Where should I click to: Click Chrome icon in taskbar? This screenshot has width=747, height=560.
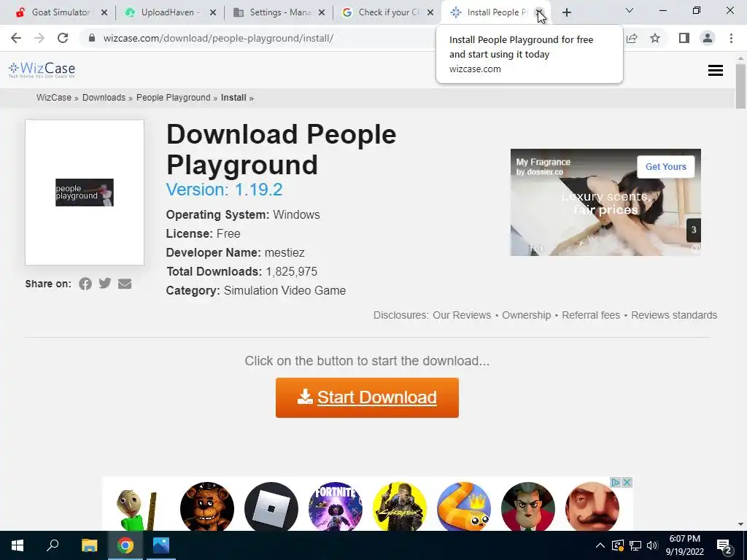[125, 545]
